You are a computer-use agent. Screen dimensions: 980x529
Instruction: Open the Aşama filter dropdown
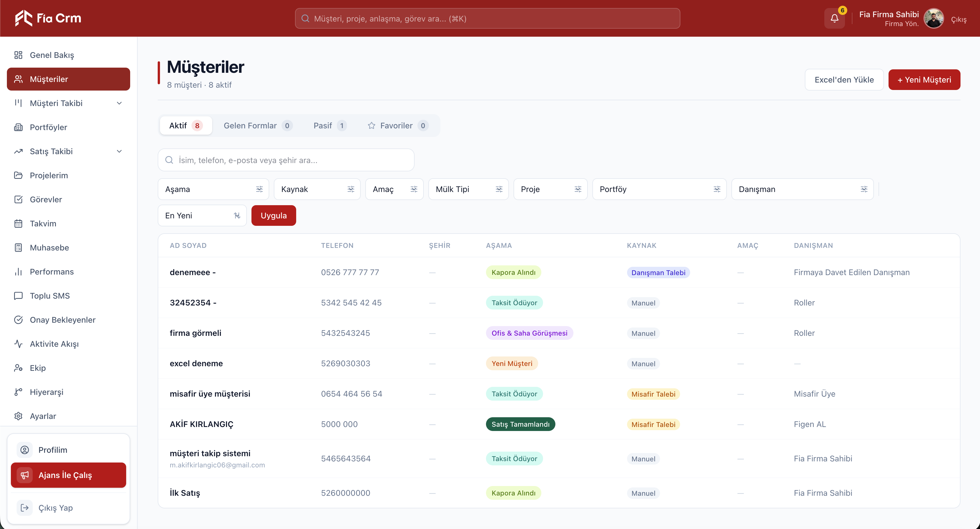pos(213,189)
